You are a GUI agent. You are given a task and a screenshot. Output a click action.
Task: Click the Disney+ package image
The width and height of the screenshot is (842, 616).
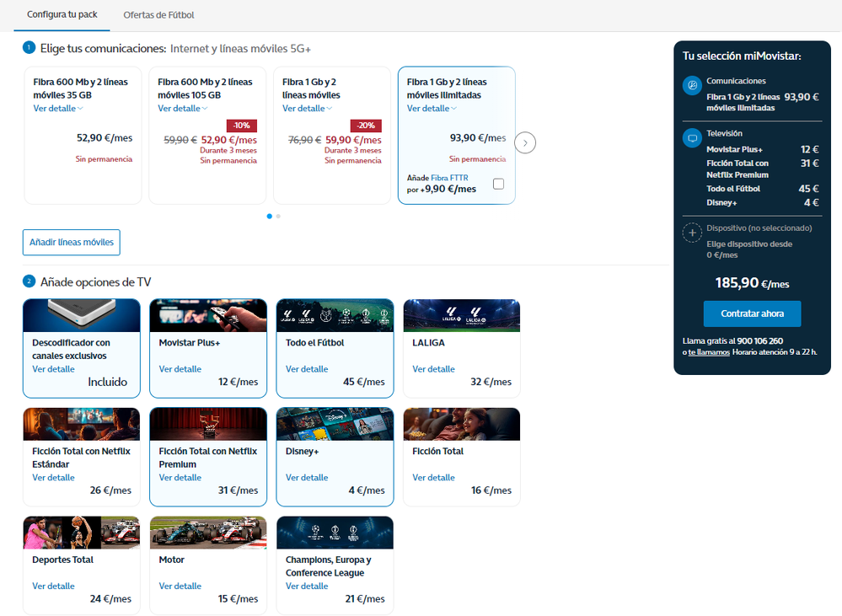click(335, 424)
